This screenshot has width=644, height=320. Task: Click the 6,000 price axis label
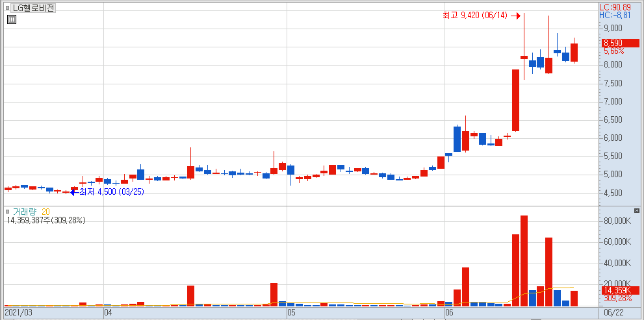click(x=613, y=138)
